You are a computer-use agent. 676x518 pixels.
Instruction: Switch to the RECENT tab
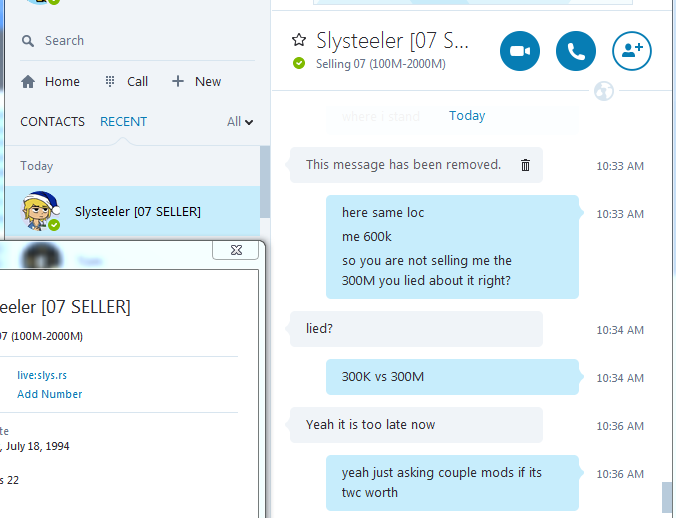[x=123, y=122]
